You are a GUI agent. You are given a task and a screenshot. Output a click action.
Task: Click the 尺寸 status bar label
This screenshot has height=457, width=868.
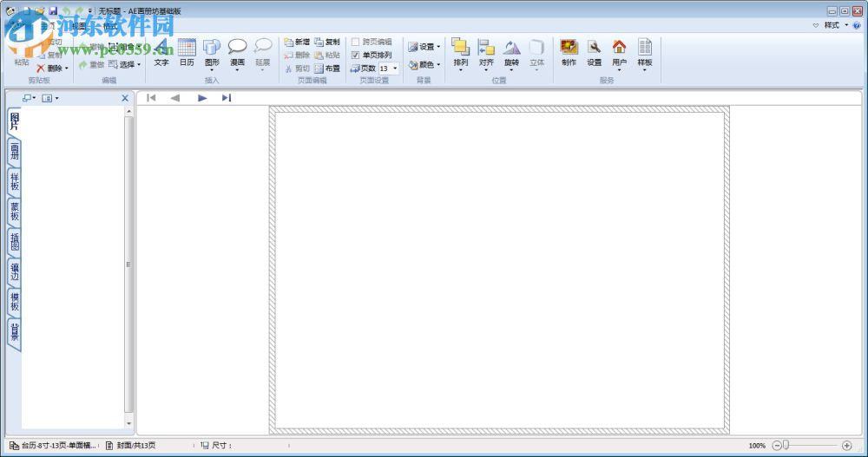point(216,446)
